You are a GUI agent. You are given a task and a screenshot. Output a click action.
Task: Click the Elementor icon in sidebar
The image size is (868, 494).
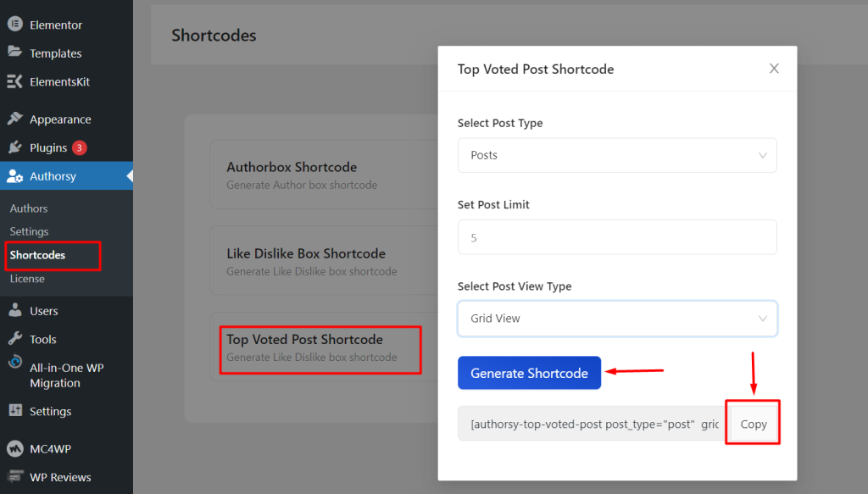(15, 24)
